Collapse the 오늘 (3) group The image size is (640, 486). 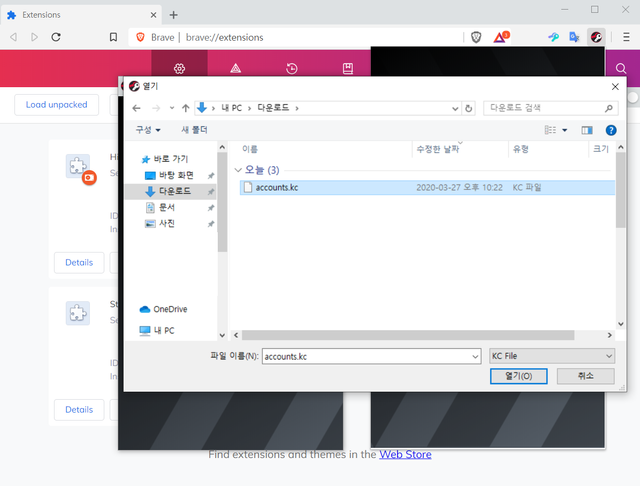pyautogui.click(x=238, y=170)
